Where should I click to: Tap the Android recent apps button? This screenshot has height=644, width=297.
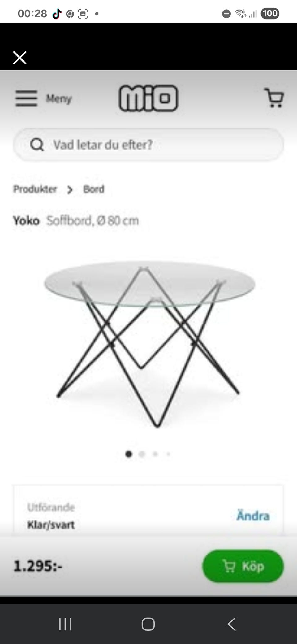(65, 624)
